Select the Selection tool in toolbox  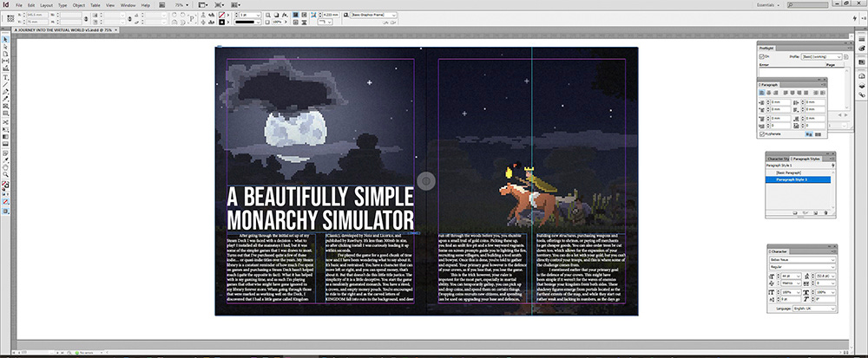tap(5, 40)
